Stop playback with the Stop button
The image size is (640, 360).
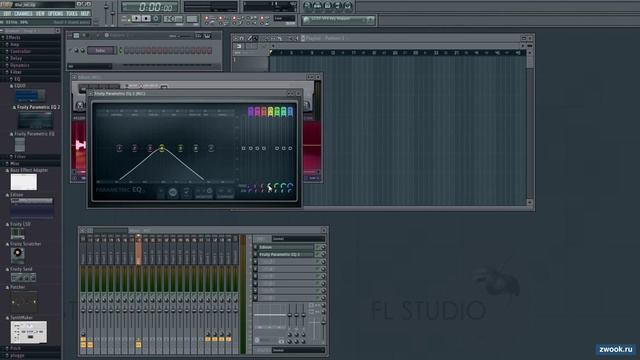click(146, 19)
